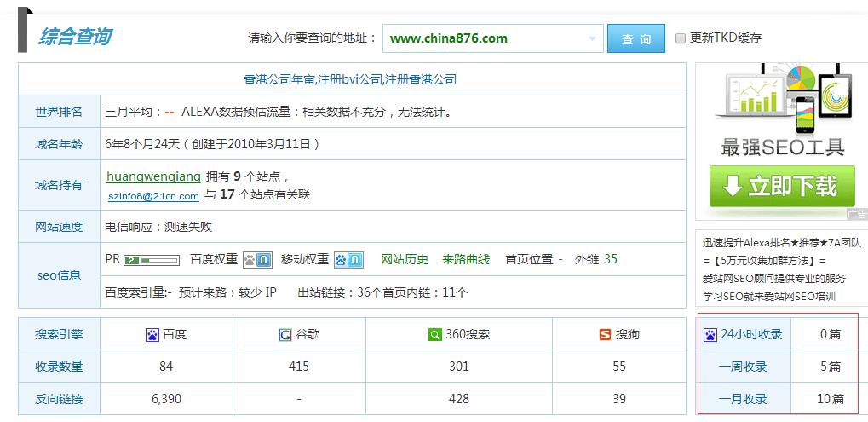The width and height of the screenshot is (868, 422).
Task: Click the Baidu weight paw badge
Action: point(257,260)
